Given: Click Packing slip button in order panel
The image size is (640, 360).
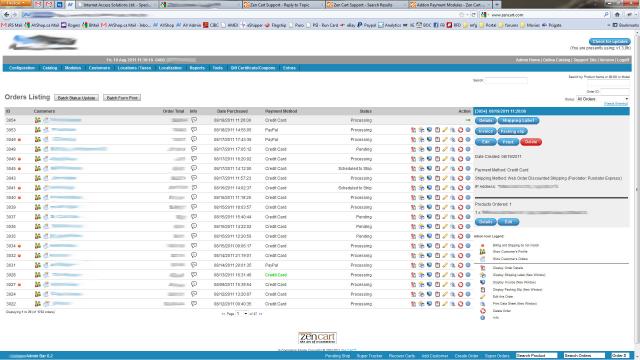Looking at the screenshot, I should click(x=512, y=131).
